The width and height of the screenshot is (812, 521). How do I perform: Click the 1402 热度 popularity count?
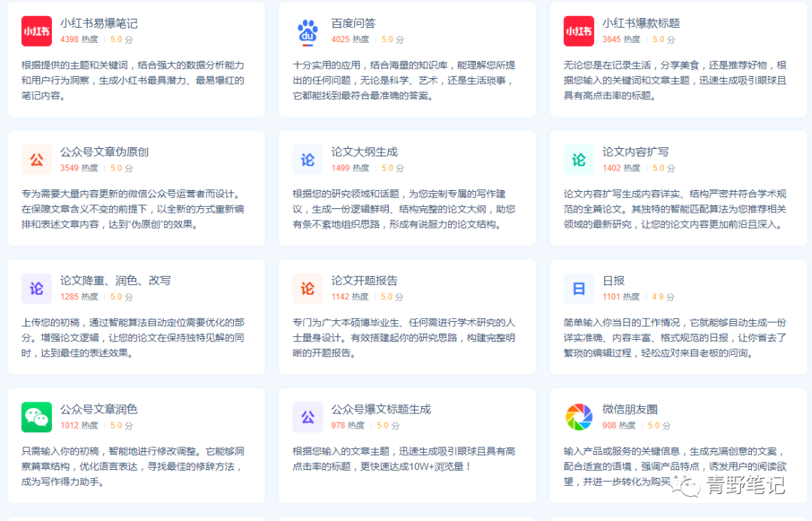(621, 168)
